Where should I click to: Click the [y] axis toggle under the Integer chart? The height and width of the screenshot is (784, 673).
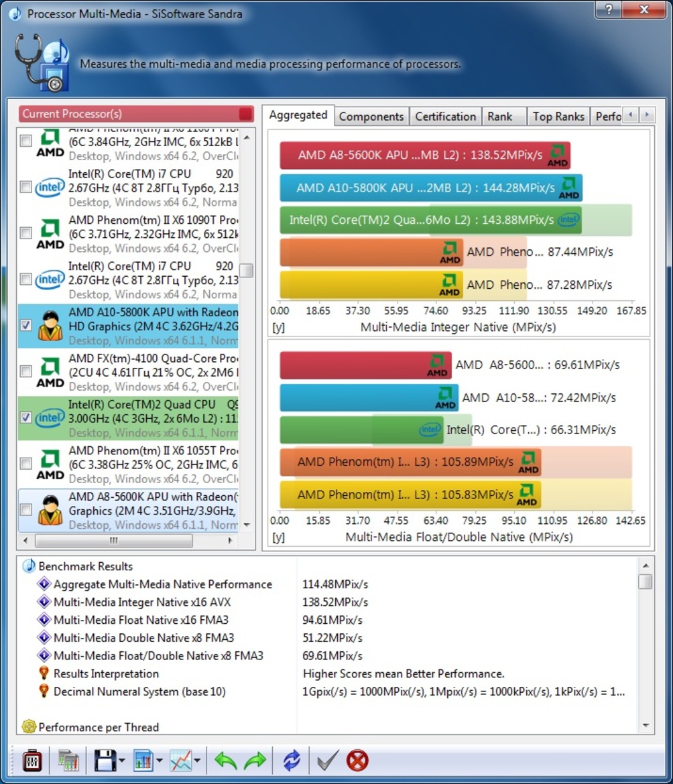coord(278,327)
